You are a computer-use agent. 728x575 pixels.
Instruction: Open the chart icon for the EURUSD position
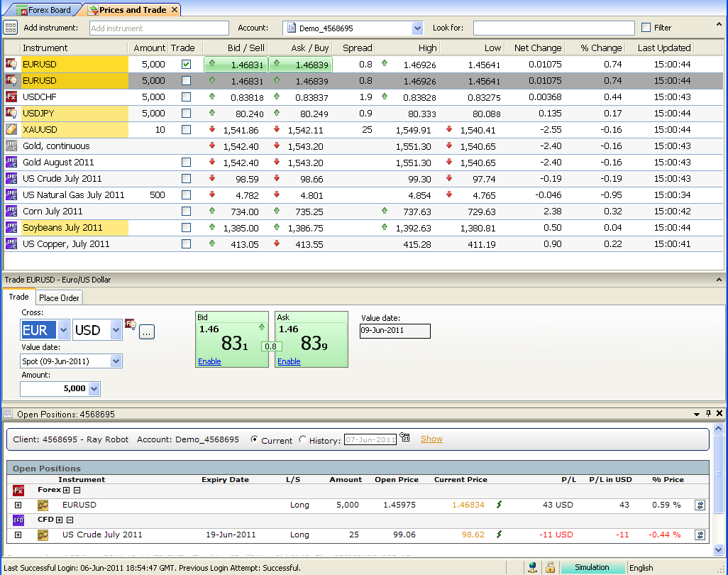(43, 505)
